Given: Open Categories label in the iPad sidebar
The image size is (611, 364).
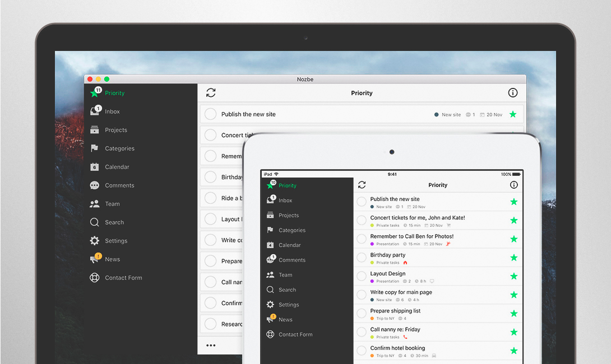Looking at the screenshot, I should coord(292,230).
